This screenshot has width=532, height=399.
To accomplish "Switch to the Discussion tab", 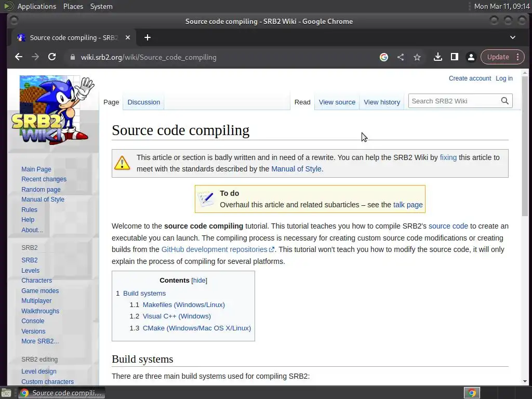I will click(x=143, y=102).
